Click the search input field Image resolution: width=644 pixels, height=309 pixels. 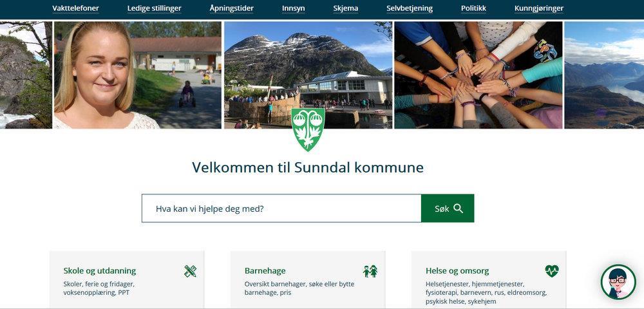pos(281,209)
